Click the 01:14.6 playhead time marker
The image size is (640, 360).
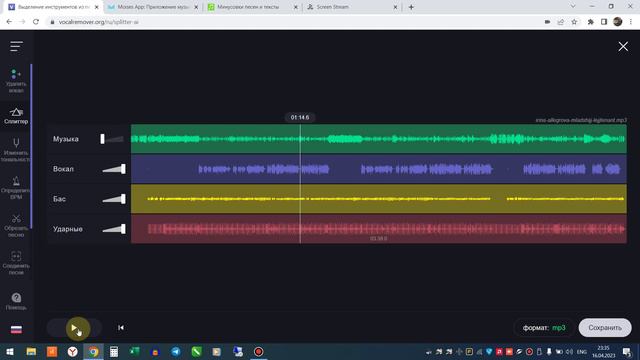pos(300,118)
